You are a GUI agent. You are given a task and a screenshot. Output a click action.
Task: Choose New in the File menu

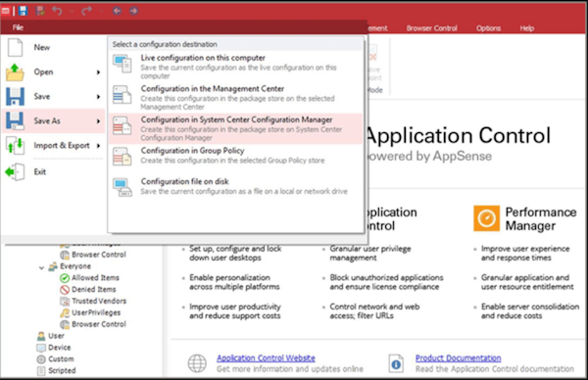(53, 48)
